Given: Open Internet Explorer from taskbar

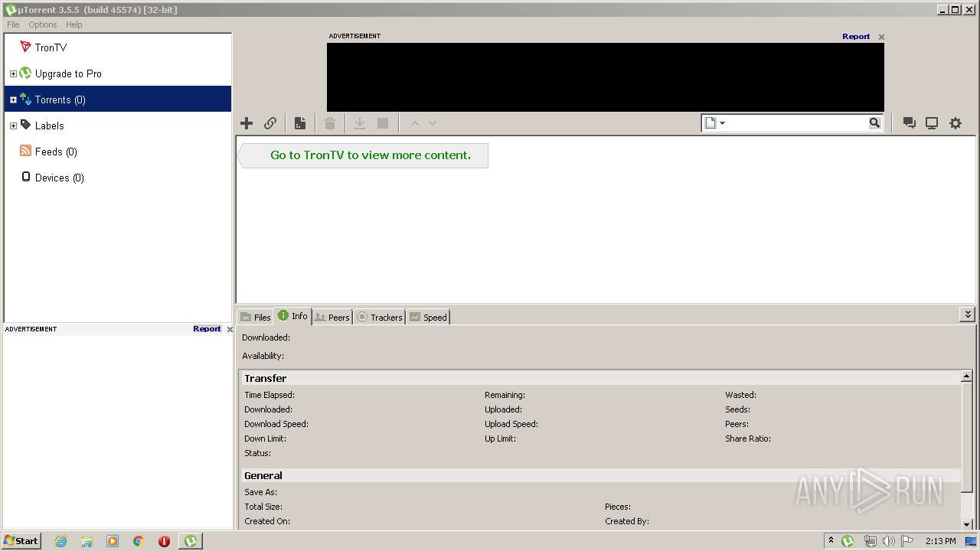Looking at the screenshot, I should point(60,541).
